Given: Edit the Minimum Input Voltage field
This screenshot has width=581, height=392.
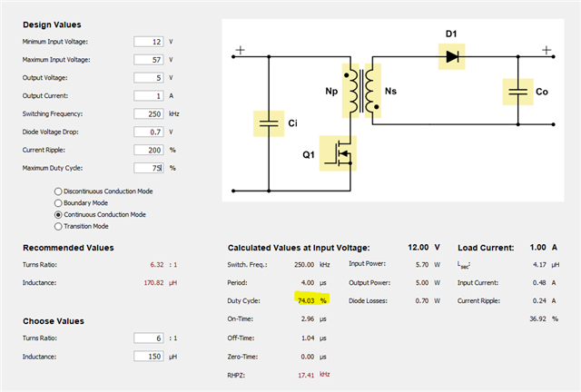Looking at the screenshot, I should pos(149,42).
